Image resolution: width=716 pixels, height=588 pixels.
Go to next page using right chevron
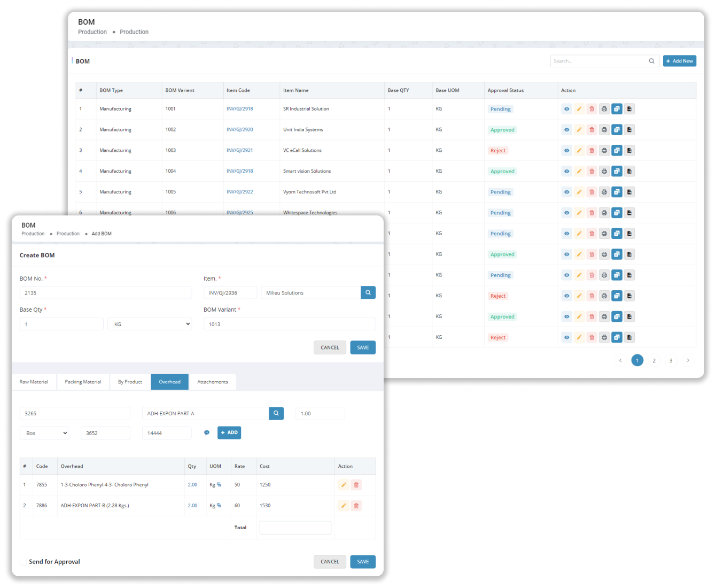click(x=688, y=361)
